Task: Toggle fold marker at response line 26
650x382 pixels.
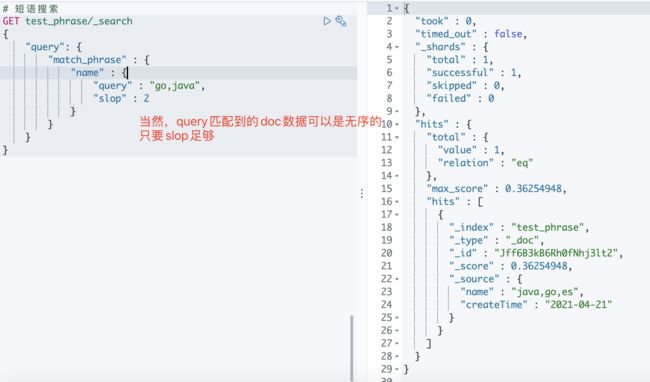Action: (x=397, y=331)
